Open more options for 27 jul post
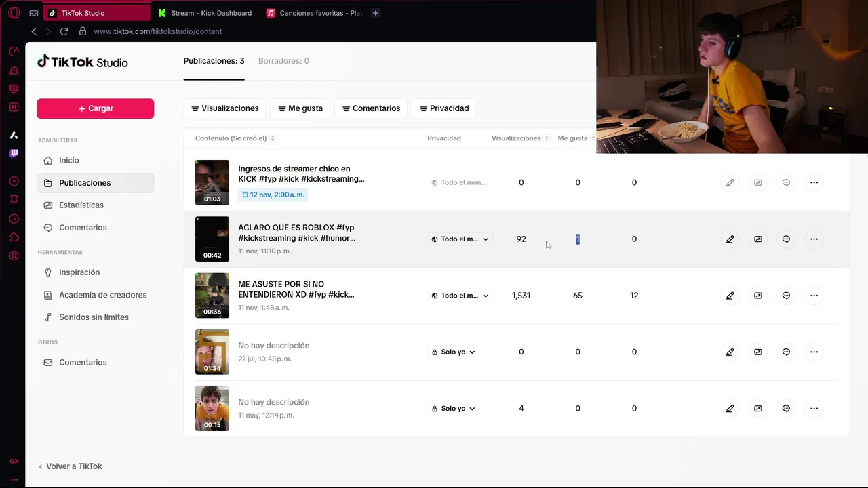The height and width of the screenshot is (488, 868). (x=814, y=352)
